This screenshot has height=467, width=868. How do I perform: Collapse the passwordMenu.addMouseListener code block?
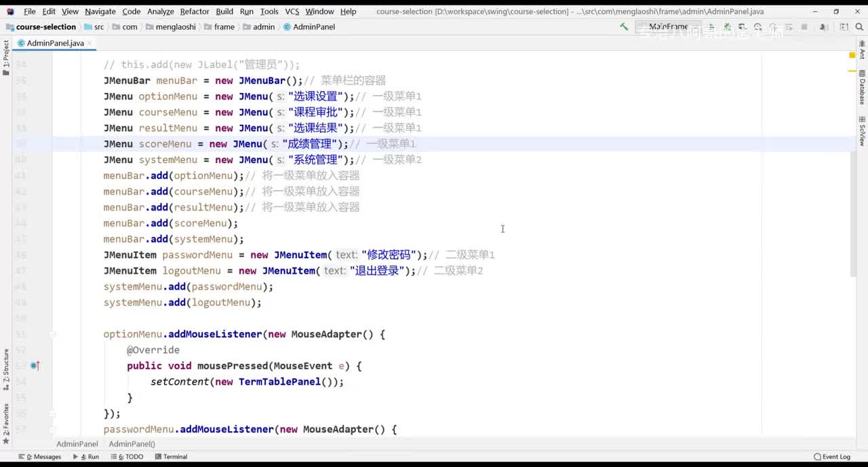[52, 429]
